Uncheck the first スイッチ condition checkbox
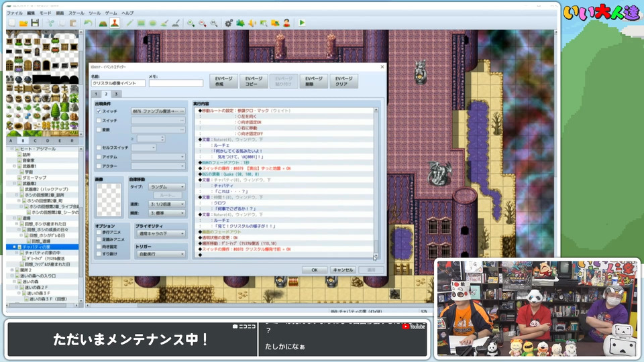644x362 pixels. 99,111
